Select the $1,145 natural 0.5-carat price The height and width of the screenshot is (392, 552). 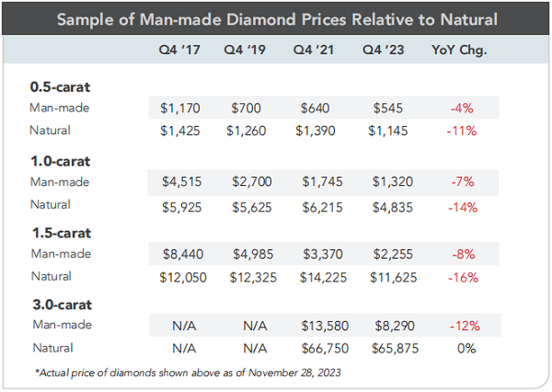click(x=388, y=131)
